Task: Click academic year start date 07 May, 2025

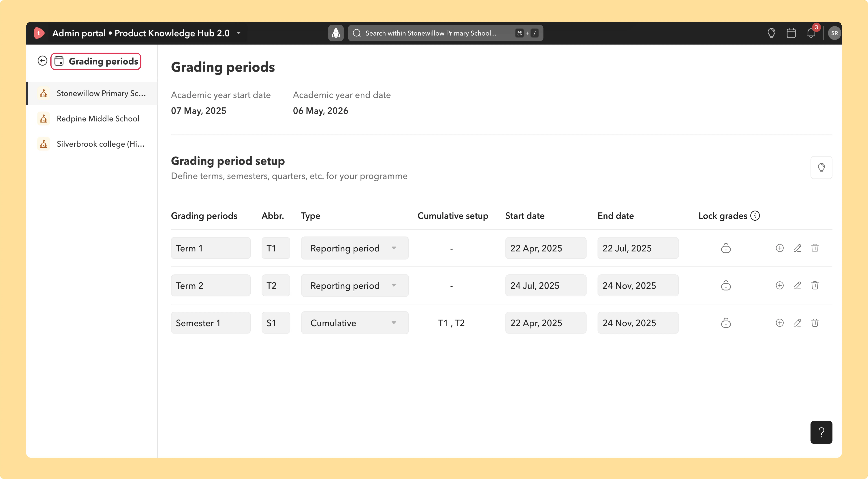Action: (x=199, y=111)
